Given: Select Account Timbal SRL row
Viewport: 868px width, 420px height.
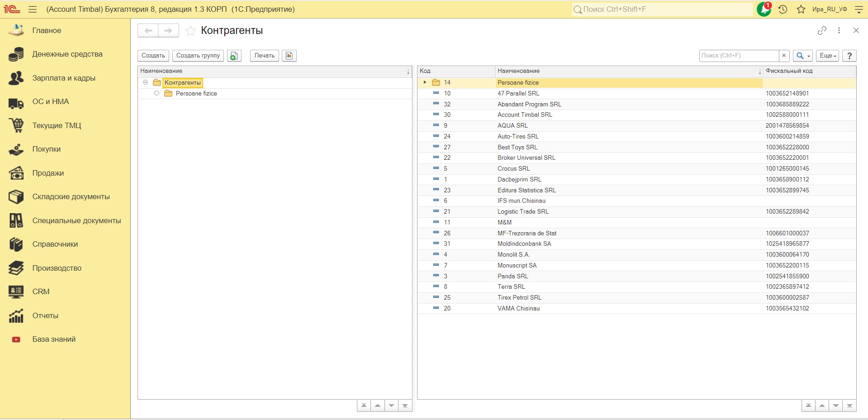Looking at the screenshot, I should click(x=636, y=115).
